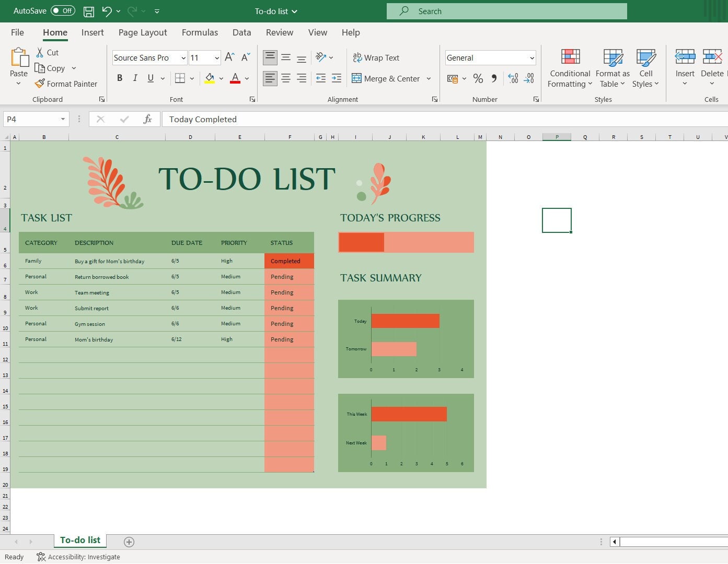This screenshot has height=564, width=728.
Task: Apply Percent number style
Action: (478, 78)
